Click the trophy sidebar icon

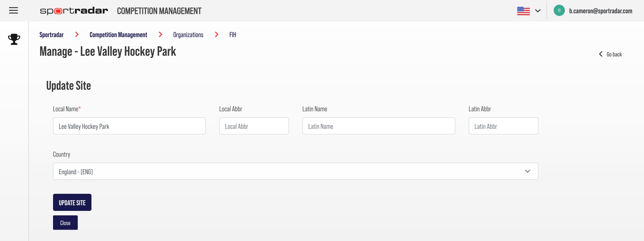click(x=14, y=39)
